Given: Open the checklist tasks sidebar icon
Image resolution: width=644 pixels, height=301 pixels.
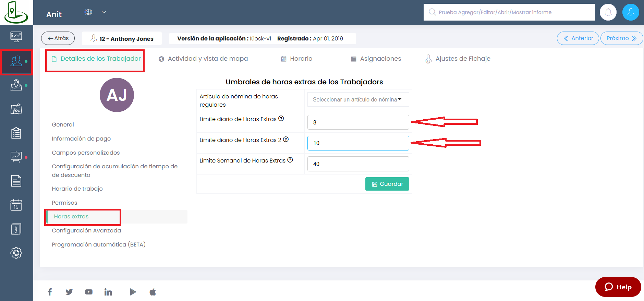Looking at the screenshot, I should pyautogui.click(x=16, y=133).
